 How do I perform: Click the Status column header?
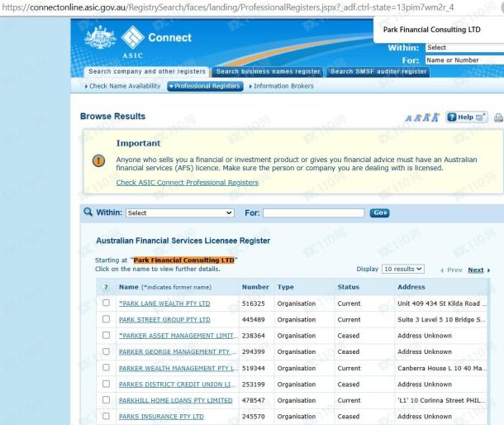349,287
